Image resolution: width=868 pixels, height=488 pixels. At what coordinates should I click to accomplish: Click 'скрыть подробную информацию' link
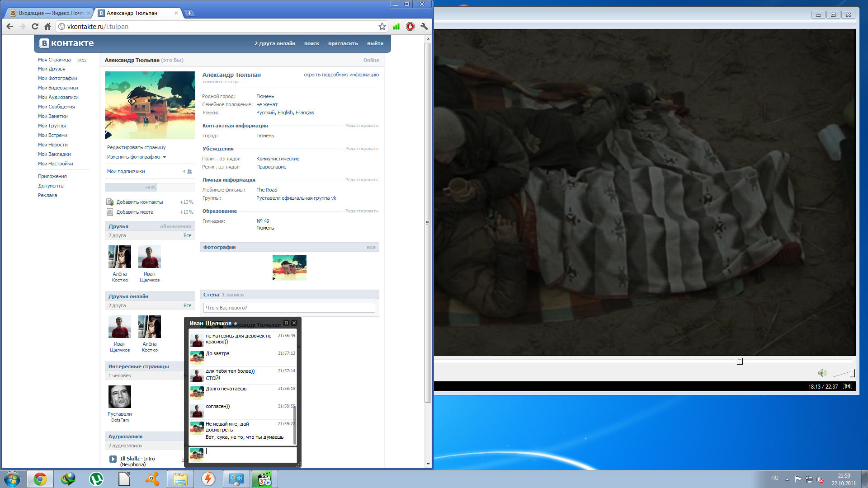341,75
